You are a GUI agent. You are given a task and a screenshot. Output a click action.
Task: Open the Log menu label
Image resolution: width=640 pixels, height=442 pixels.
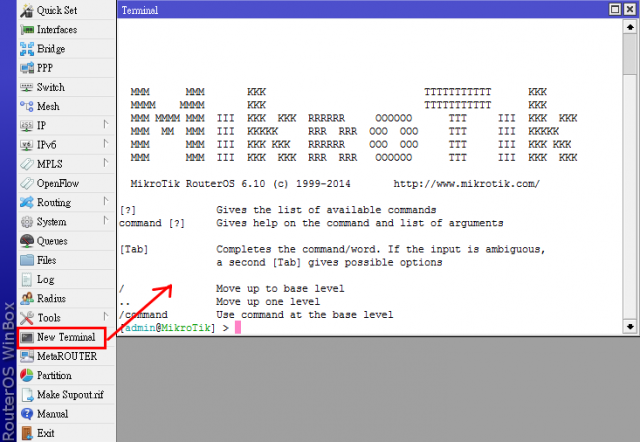point(45,280)
